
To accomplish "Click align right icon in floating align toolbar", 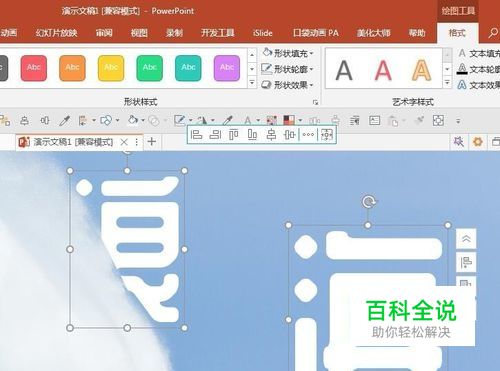I will coord(215,135).
